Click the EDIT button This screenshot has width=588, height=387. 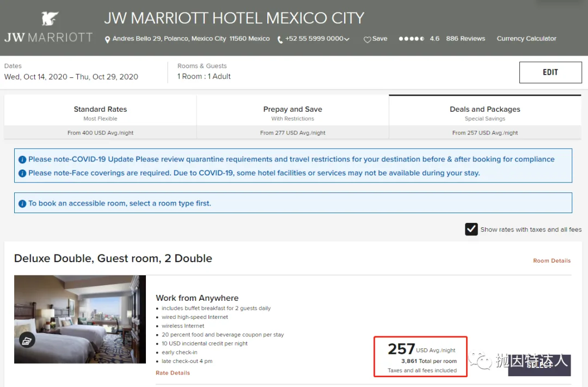tap(550, 72)
